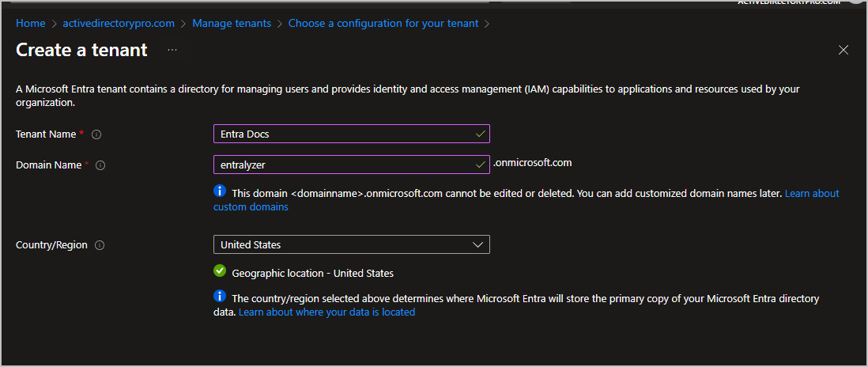Focus the Tenant Name field with Entra Docs
This screenshot has width=868, height=367.
point(343,134)
